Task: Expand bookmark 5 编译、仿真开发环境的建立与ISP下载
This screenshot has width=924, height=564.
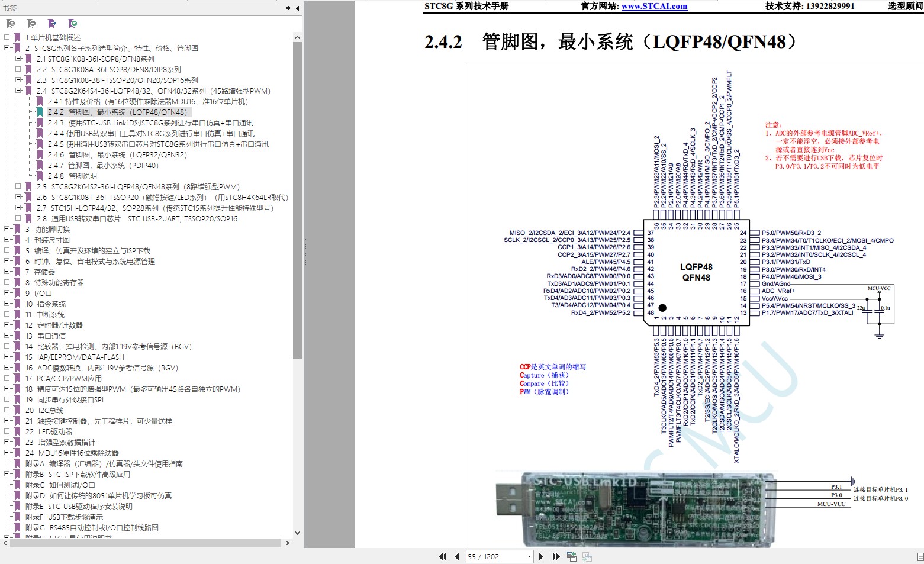Action: 7,250
